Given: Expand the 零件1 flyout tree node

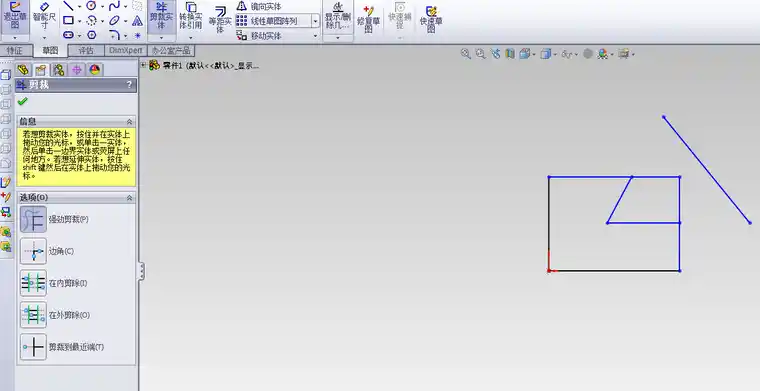Looking at the screenshot, I should [x=143, y=65].
